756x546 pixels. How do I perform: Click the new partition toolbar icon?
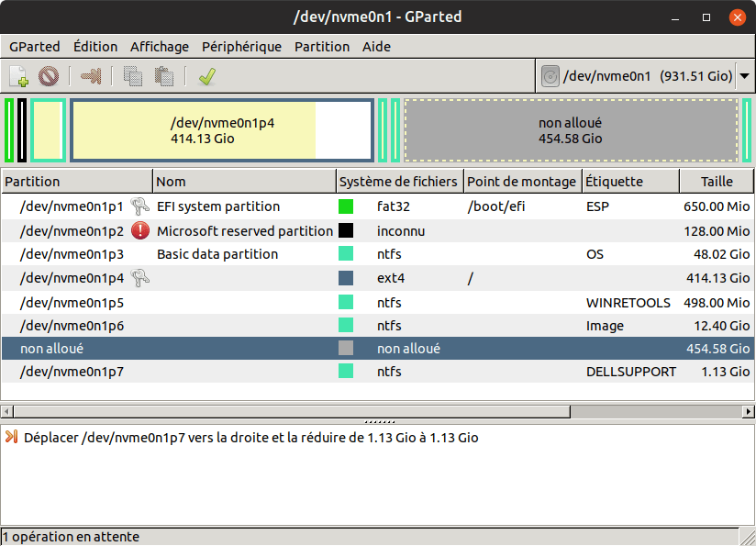18,76
